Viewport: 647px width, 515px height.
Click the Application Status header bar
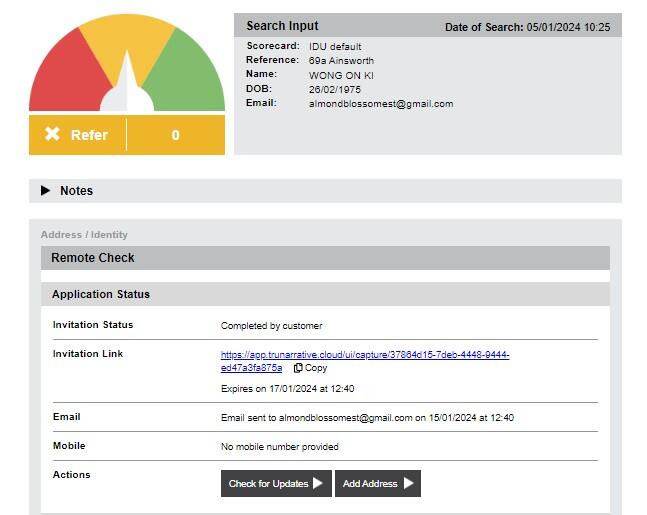101,295
